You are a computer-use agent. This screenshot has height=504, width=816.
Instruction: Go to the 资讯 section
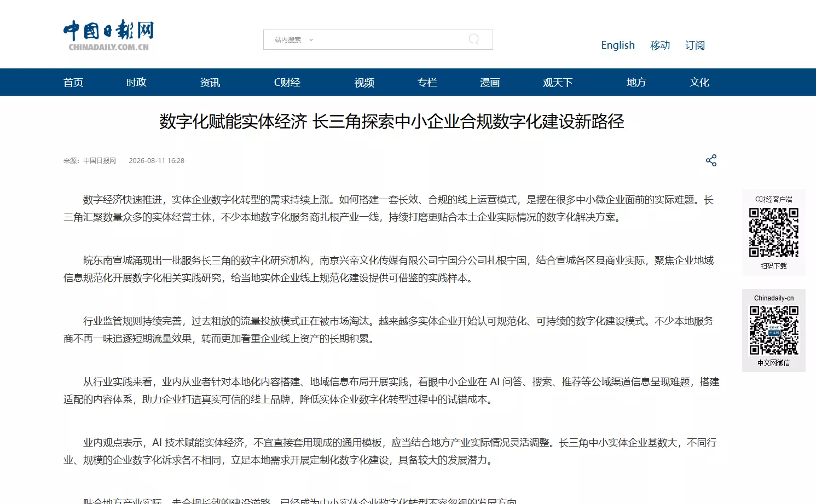point(210,82)
